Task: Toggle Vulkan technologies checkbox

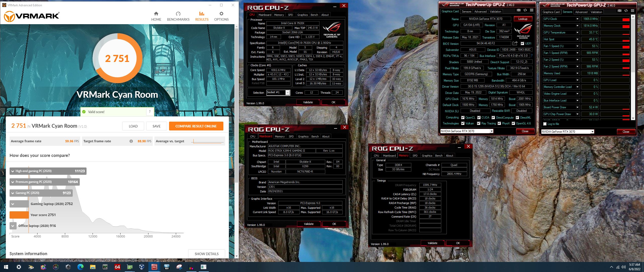Action: (x=463, y=123)
